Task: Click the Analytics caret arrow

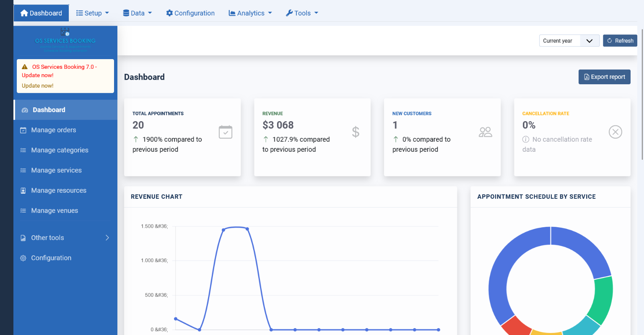Action: 270,13
